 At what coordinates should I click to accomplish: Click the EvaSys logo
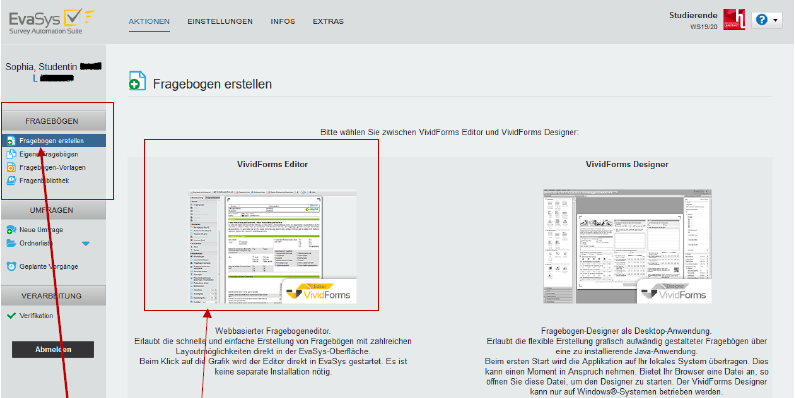click(52, 22)
